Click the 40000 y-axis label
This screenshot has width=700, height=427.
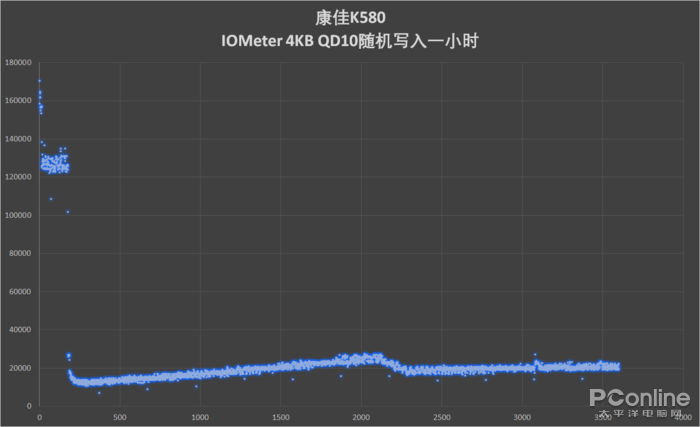click(22, 330)
